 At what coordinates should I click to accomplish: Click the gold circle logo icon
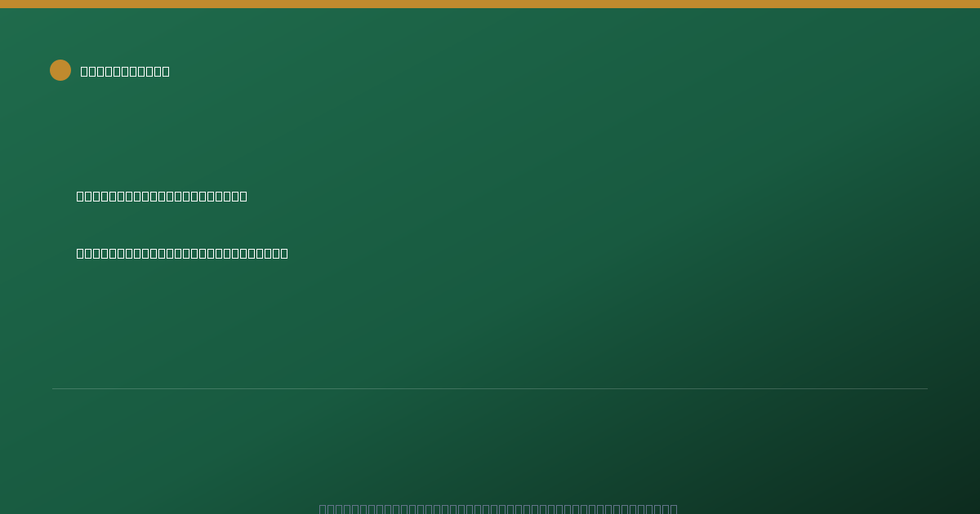[60, 70]
